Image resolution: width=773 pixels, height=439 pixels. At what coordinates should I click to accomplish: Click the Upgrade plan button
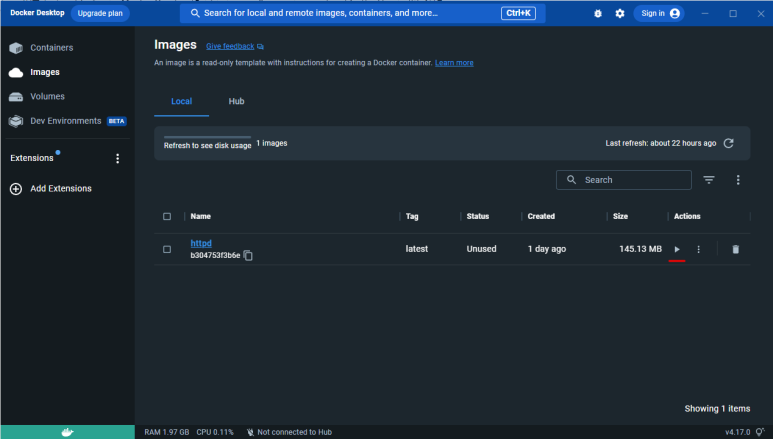click(100, 13)
